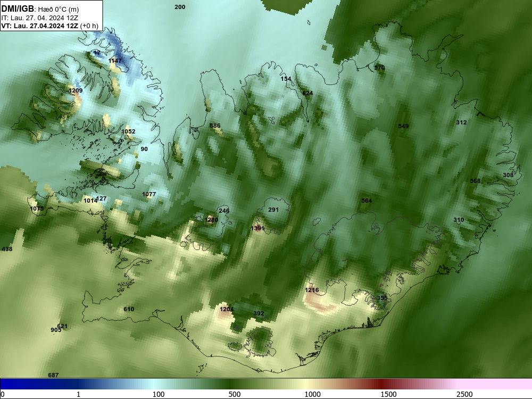Click the 310 height label
The image size is (532, 399).
459,220
